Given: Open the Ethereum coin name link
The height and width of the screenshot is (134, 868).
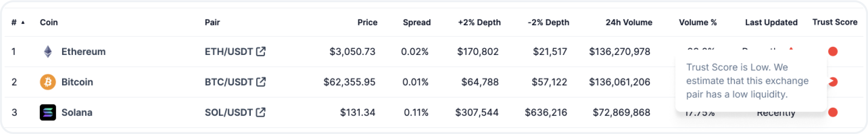Looking at the screenshot, I should click(x=83, y=51).
